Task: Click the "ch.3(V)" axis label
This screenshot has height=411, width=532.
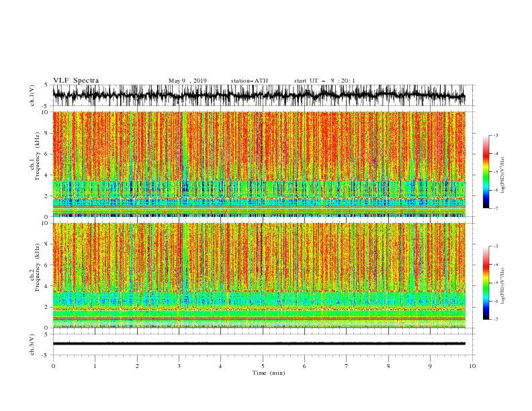Action: coord(32,345)
